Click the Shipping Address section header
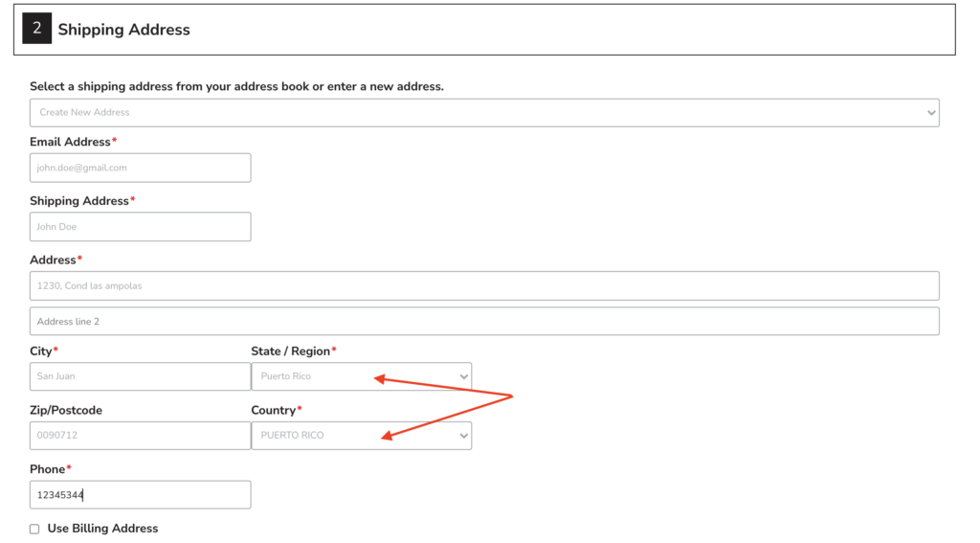 click(123, 30)
